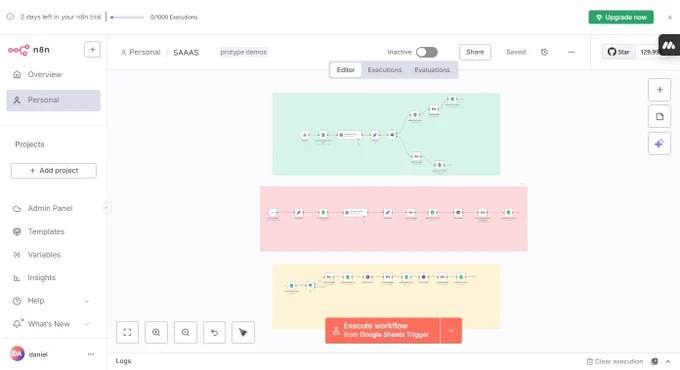Image resolution: width=680 pixels, height=370 pixels.
Task: Click the logs pop-out panel icon
Action: [x=654, y=361]
